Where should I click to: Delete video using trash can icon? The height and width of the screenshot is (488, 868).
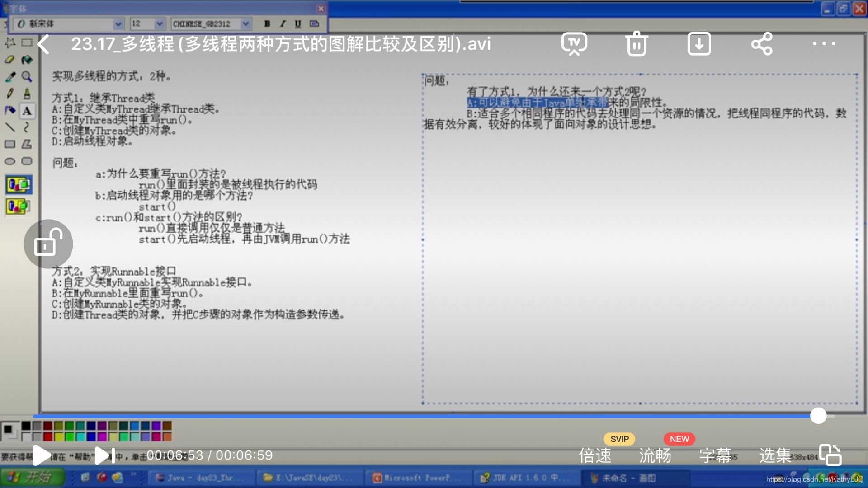[637, 44]
